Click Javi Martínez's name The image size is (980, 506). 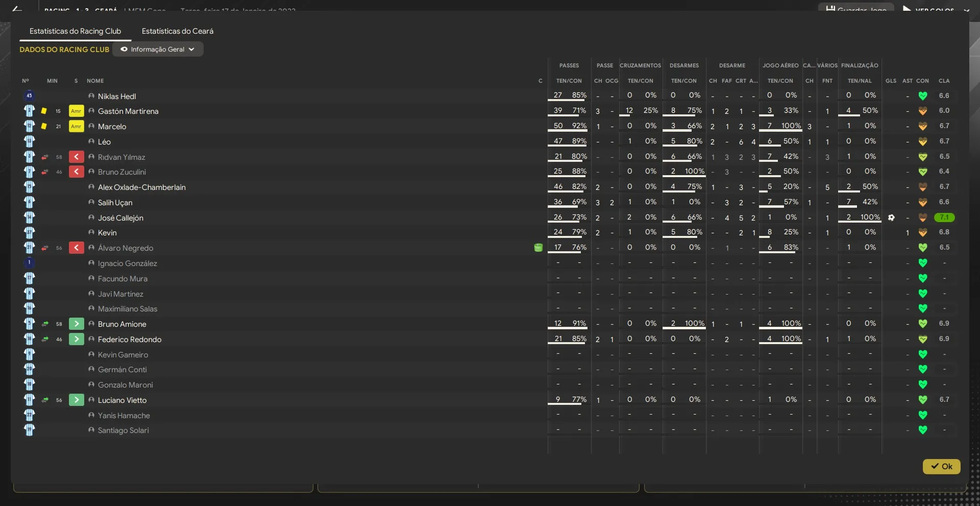120,294
